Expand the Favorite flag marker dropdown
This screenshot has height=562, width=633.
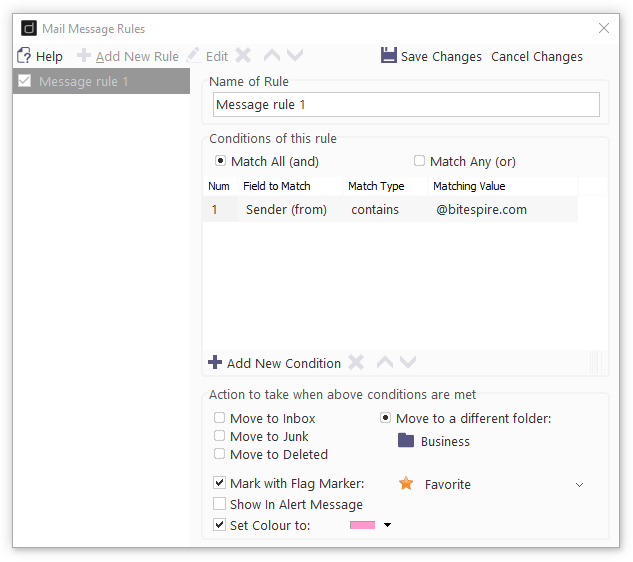click(579, 484)
